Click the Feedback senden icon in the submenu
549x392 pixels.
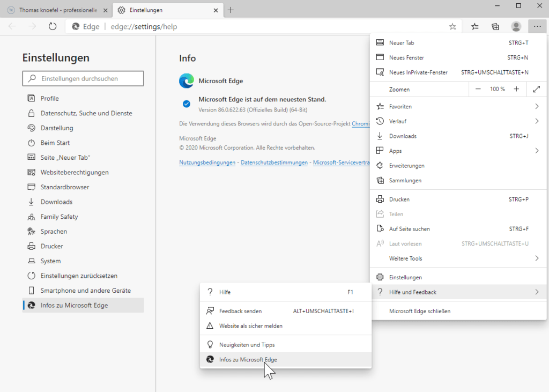click(x=210, y=310)
